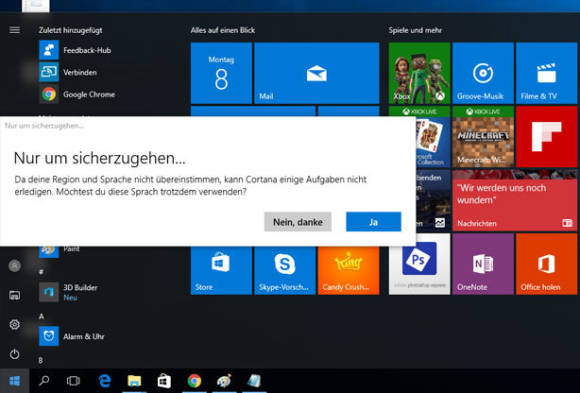Viewport: 580px width, 393px height.
Task: Open the Xbox tile
Action: (x=419, y=73)
